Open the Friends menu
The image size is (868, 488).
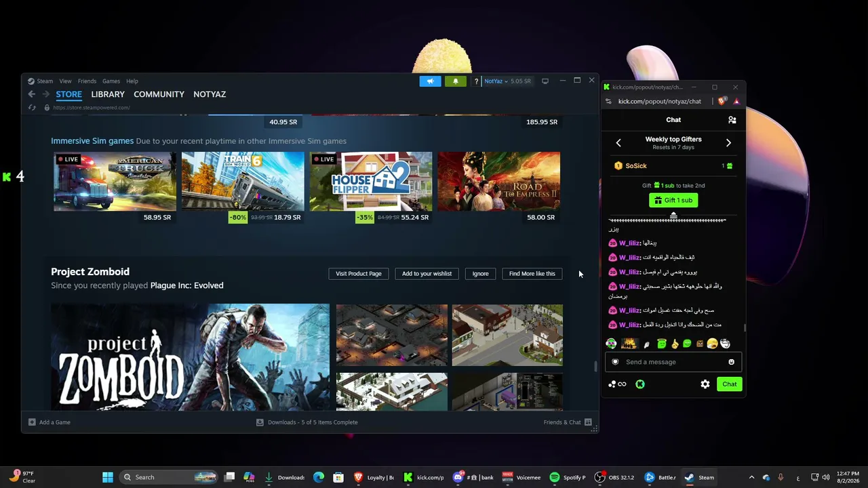(x=87, y=81)
